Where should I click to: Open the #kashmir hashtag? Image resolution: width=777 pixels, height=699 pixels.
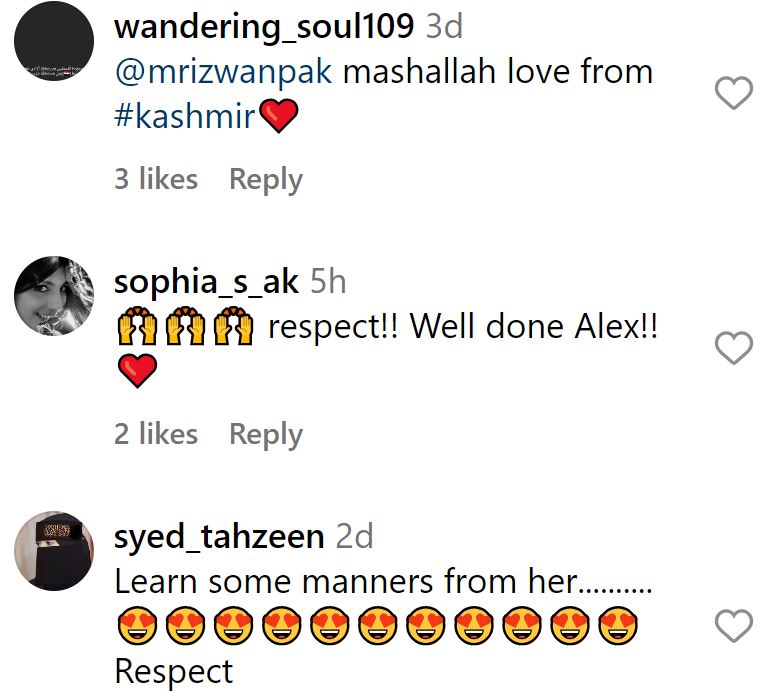(184, 116)
